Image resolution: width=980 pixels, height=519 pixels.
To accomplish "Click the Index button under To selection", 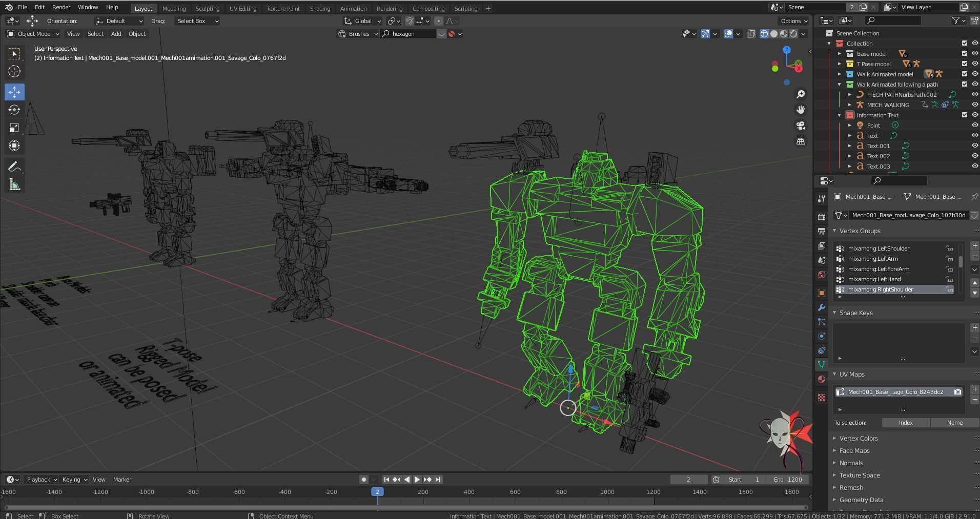I will click(906, 422).
